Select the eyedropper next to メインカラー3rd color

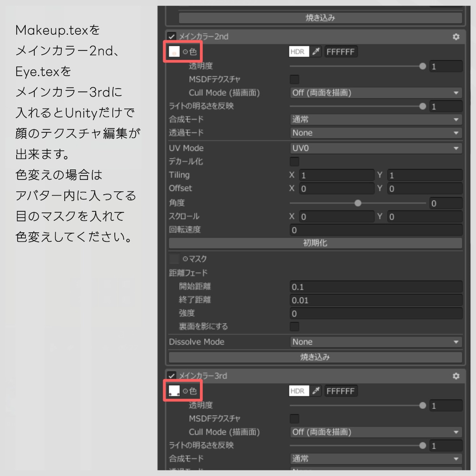click(x=317, y=390)
